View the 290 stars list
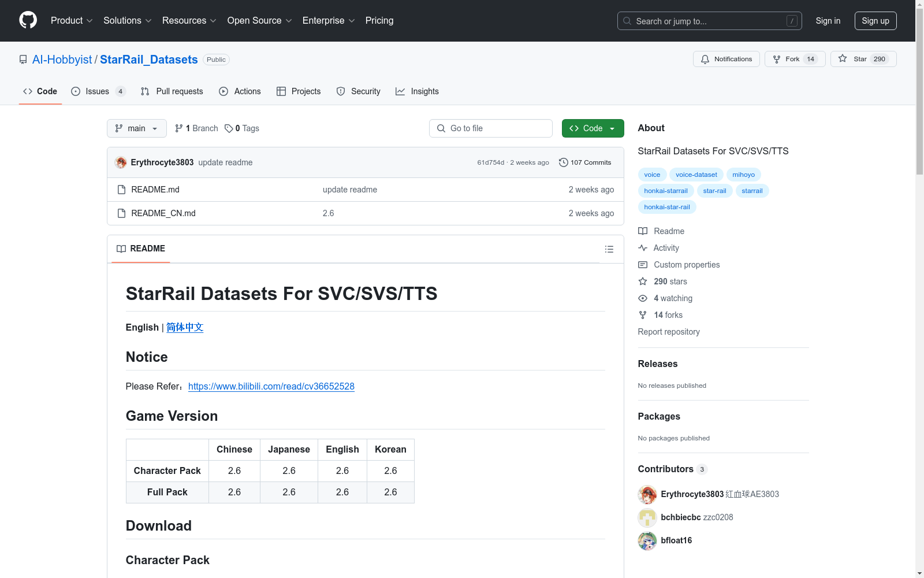The width and height of the screenshot is (924, 578). pyautogui.click(x=663, y=281)
